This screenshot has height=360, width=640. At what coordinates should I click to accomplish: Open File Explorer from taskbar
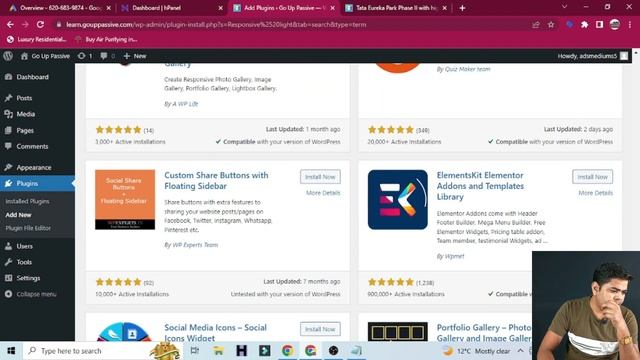[x=218, y=351]
